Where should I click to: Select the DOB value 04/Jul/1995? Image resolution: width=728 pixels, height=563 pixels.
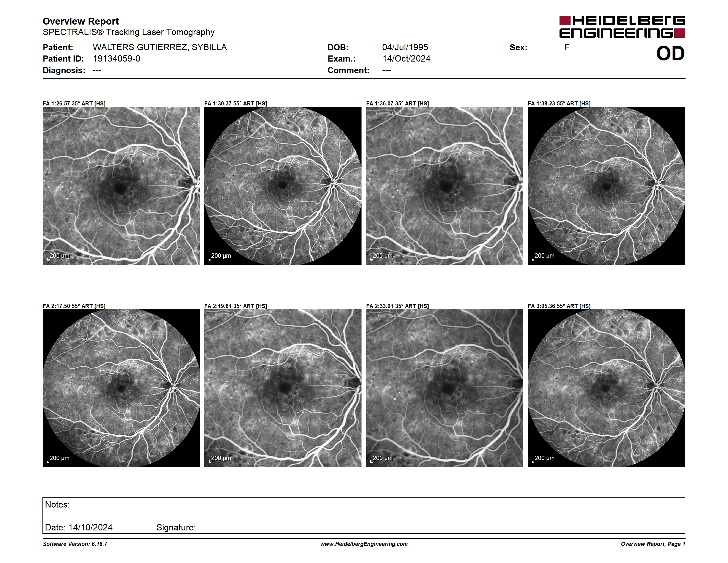pos(405,47)
